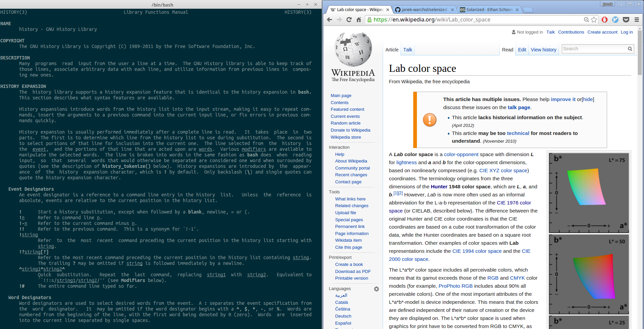The height and width of the screenshot is (329, 644).
Task: Click the browser page scrollbar
Action: pyautogui.click(x=640, y=53)
